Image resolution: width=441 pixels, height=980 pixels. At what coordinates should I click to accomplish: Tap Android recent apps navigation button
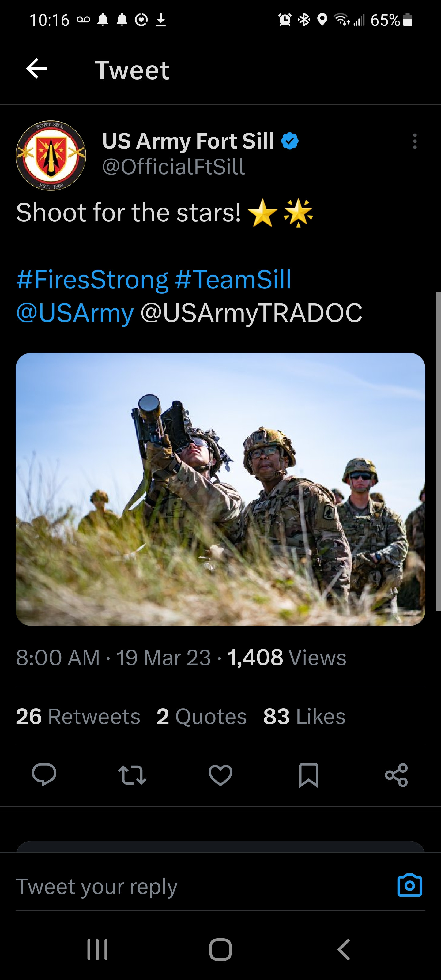tap(97, 950)
